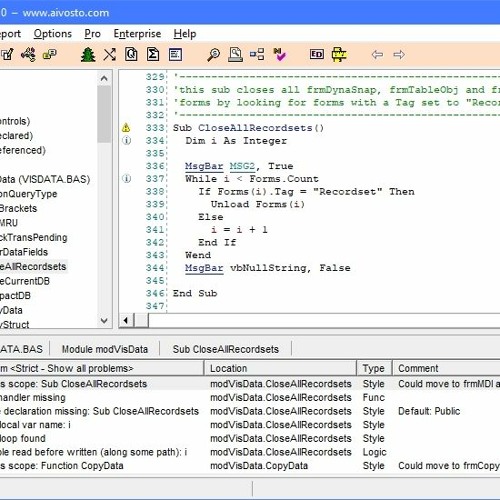Click the find-in-document magnifier page icon
500x500 pixels.
235,54
